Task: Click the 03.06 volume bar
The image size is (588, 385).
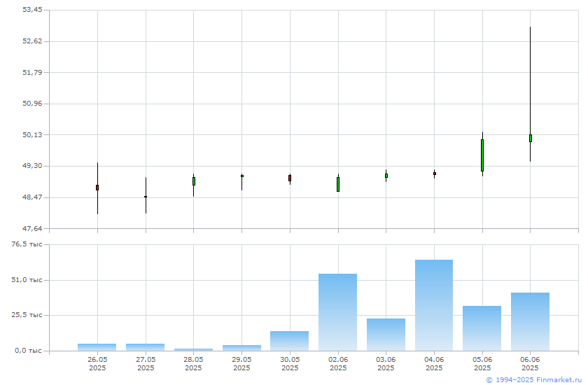Action: (x=386, y=335)
